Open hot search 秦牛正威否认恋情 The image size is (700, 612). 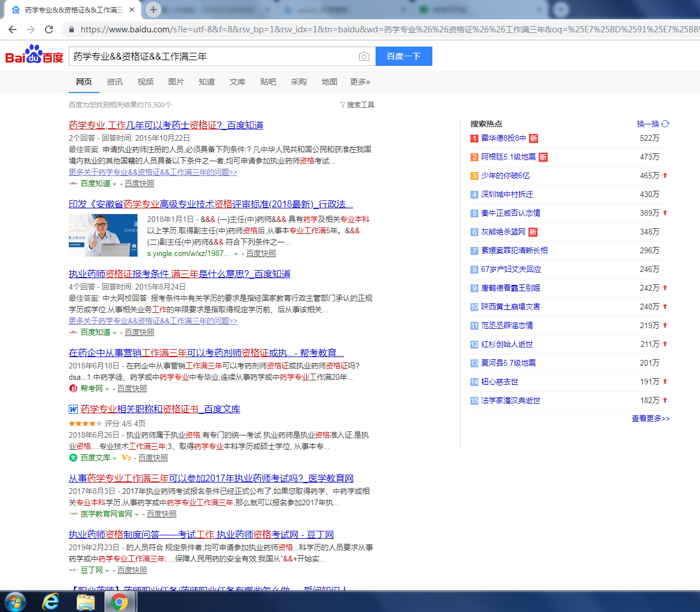[x=511, y=213]
